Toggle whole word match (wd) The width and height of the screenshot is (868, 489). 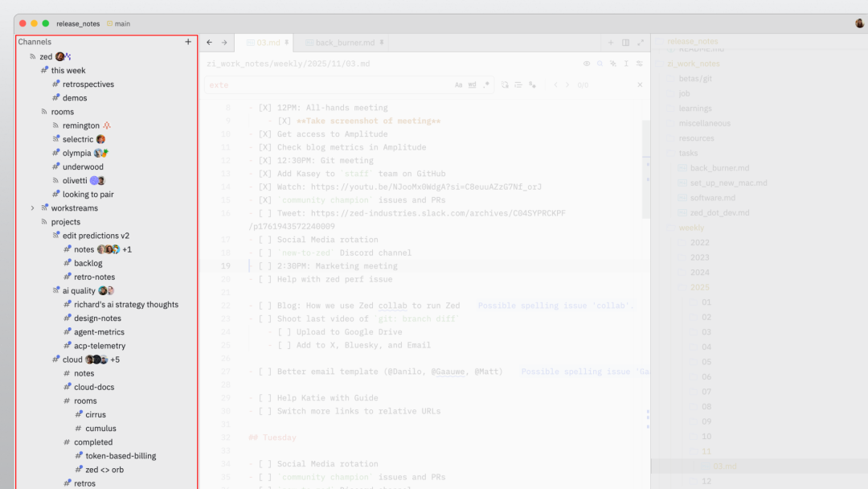click(473, 84)
